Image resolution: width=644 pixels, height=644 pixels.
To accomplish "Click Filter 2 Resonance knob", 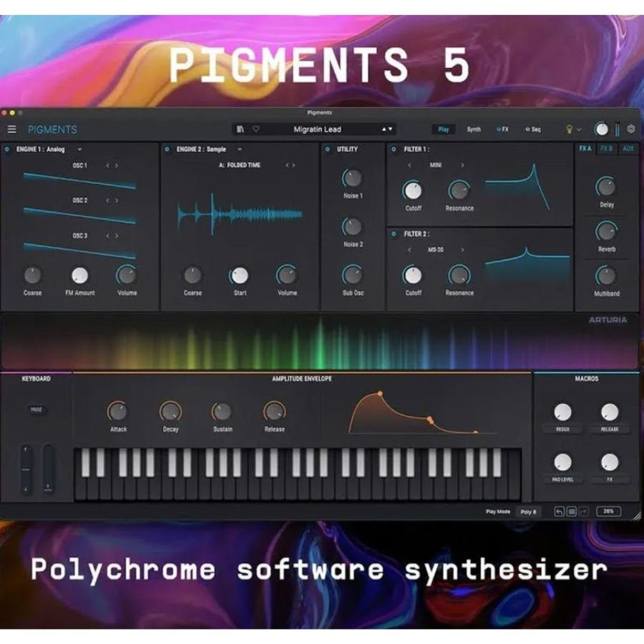I will coord(459,275).
